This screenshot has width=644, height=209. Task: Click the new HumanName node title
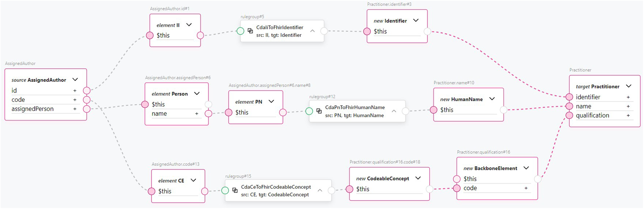pos(461,99)
